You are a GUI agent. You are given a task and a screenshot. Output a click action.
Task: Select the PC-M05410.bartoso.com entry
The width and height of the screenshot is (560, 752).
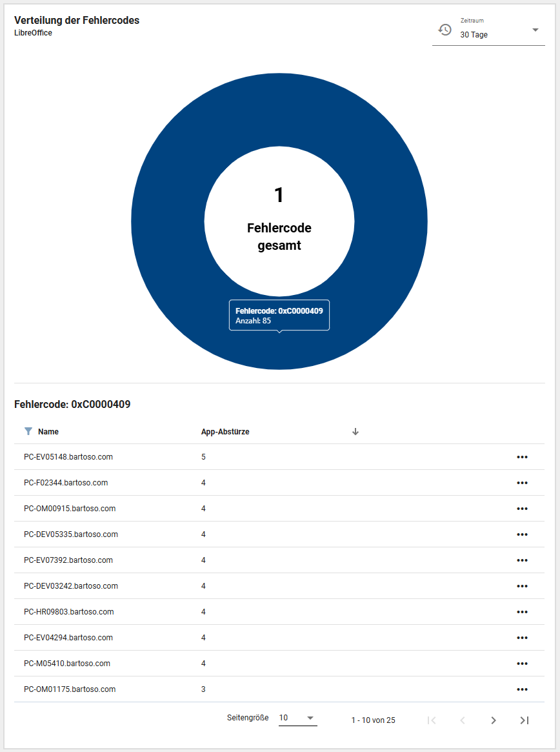pos(67,664)
